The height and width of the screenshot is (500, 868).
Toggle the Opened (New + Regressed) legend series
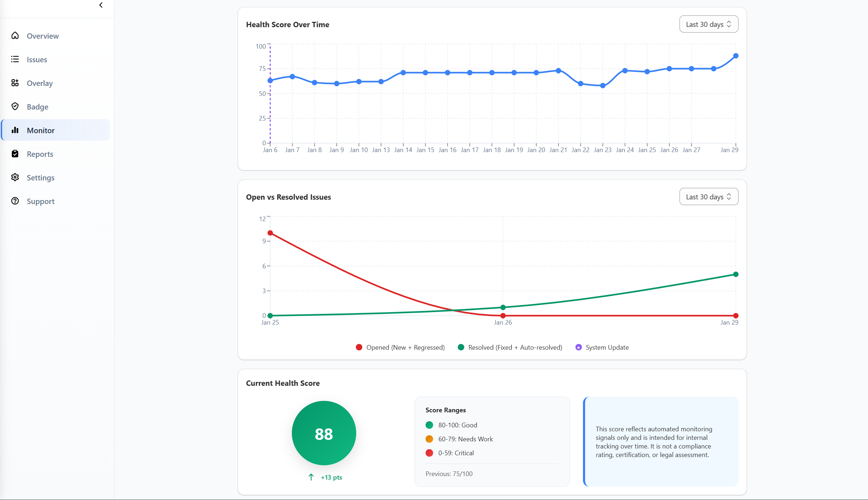click(400, 347)
